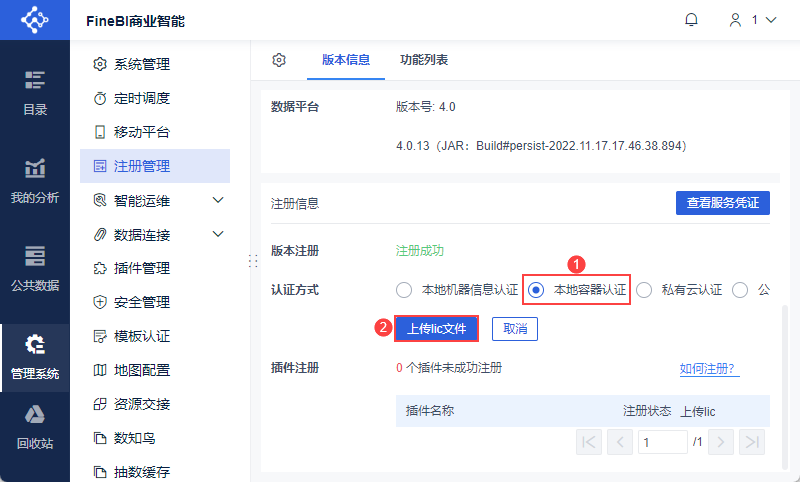The width and height of the screenshot is (800, 482).
Task: Click 取消 cancel button
Action: pyautogui.click(x=515, y=329)
